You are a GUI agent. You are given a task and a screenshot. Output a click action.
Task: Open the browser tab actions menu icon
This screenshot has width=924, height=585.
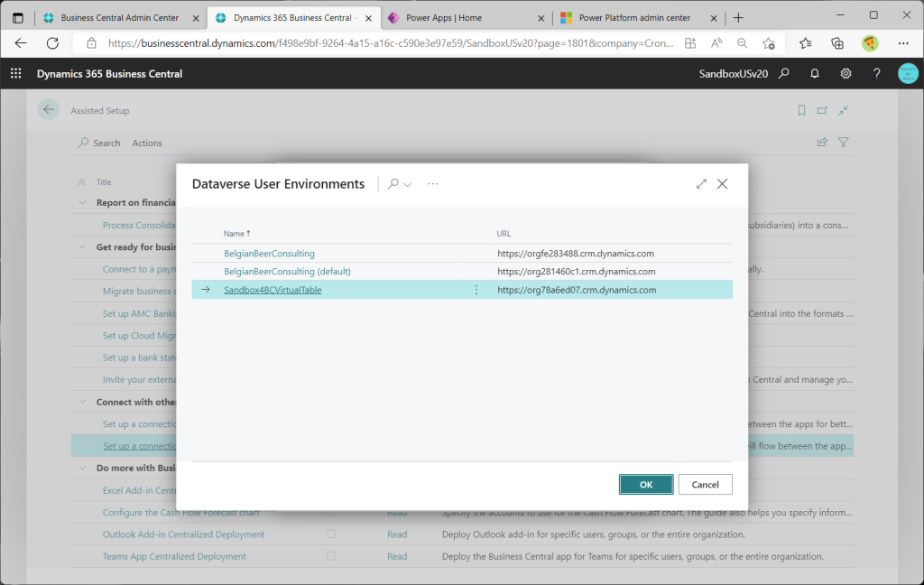click(18, 18)
